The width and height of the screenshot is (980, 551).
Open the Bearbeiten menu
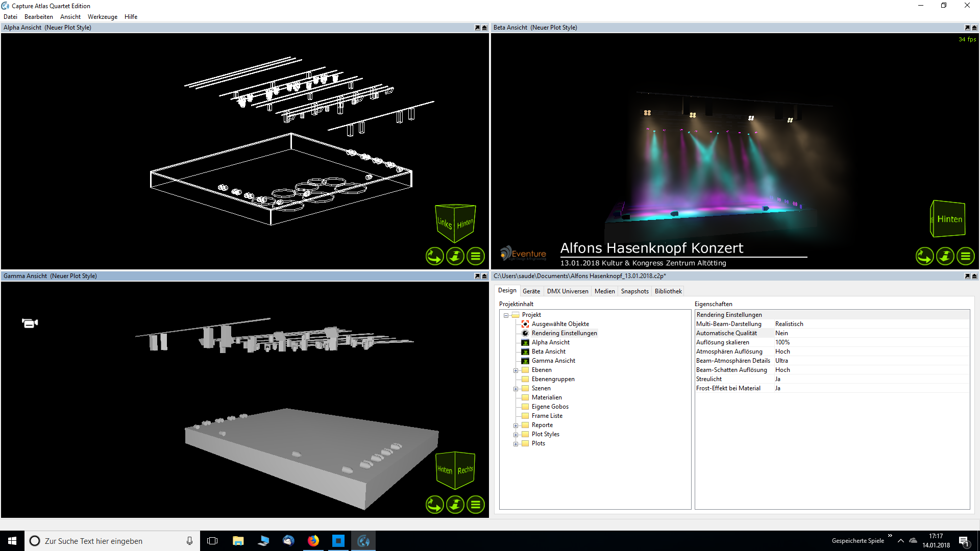tap(39, 17)
